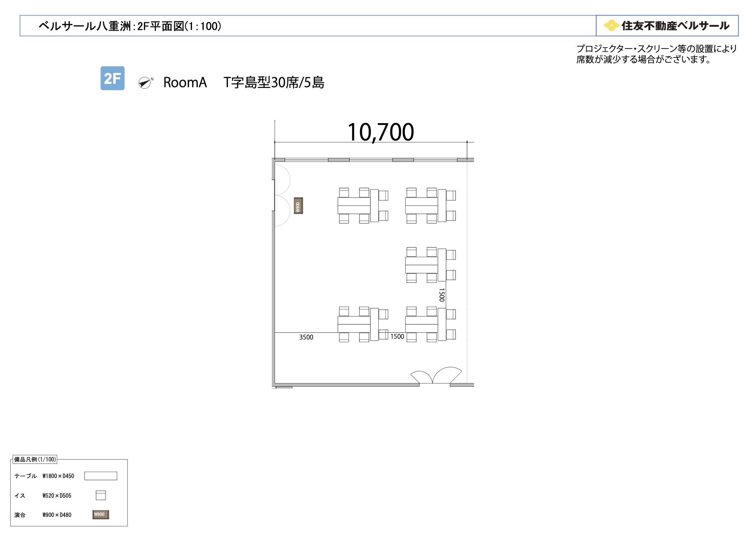
Task: Click the 10,700 width dimension
Action: (381, 132)
